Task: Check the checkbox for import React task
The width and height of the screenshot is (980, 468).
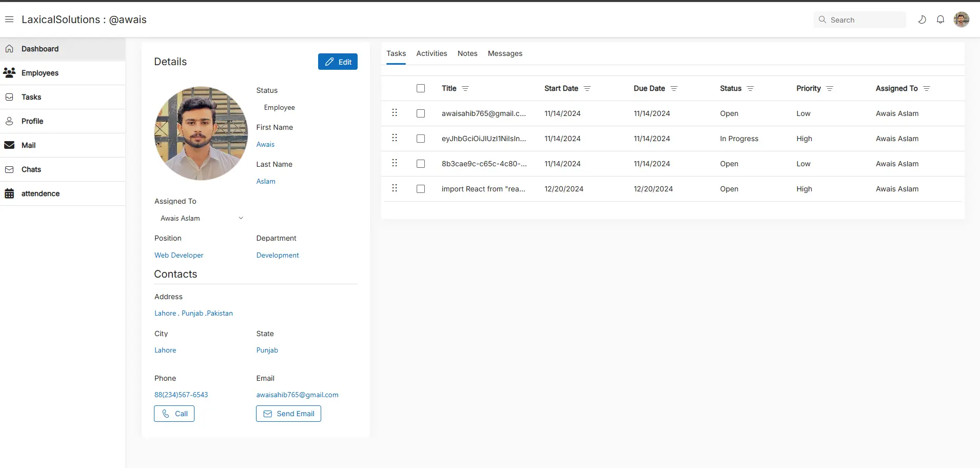Action: [420, 189]
